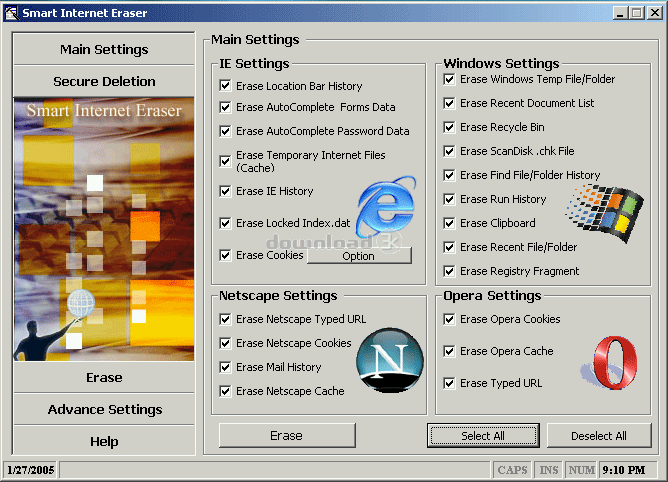Disable Erase Netscape Cache checkbox

coord(225,391)
